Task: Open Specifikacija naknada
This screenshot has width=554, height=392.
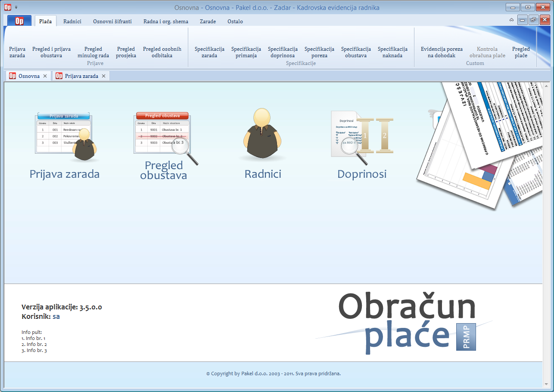Action: pyautogui.click(x=393, y=52)
